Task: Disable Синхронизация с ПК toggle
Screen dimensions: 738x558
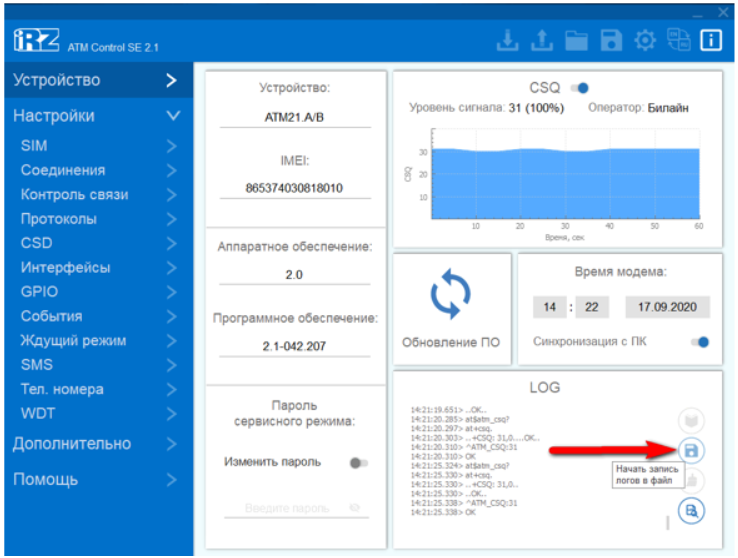Action: (700, 342)
